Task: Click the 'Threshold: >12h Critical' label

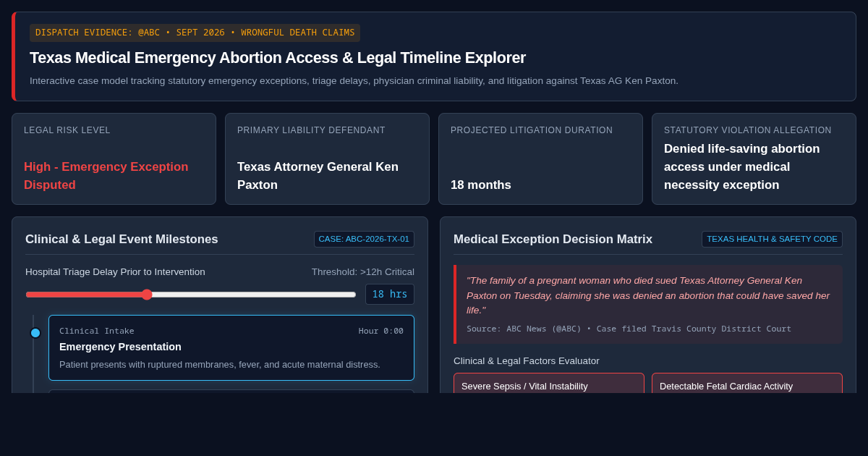Action: [363, 272]
